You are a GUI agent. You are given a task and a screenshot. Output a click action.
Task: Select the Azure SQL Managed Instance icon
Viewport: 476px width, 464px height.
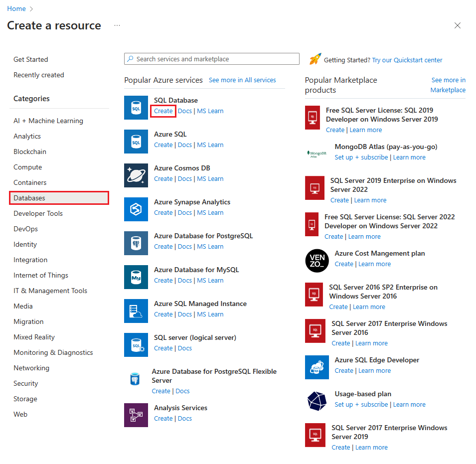(x=136, y=311)
